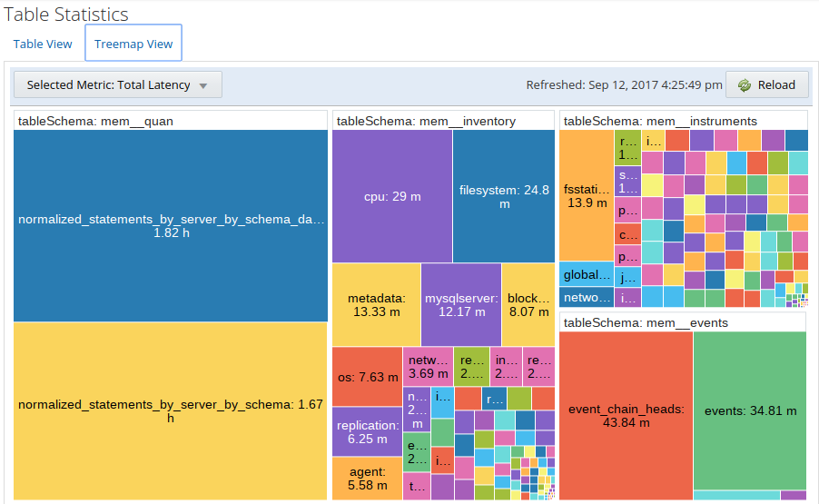Image resolution: width=819 pixels, height=504 pixels.
Task: Click the tableSchema: mem__events header
Action: [x=683, y=322]
